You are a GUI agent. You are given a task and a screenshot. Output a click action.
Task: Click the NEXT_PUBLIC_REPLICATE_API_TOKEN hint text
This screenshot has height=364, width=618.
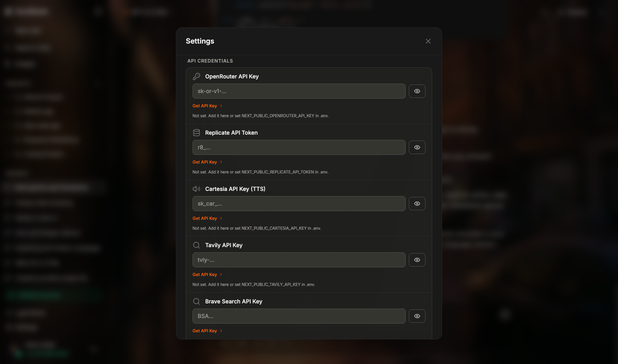pyautogui.click(x=260, y=172)
